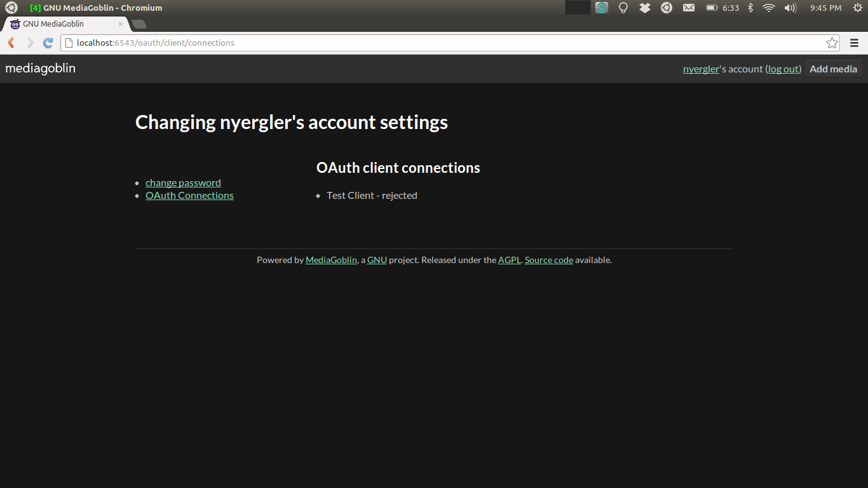Viewport: 868px width, 488px height.
Task: Open the Chromium hamburger menu
Action: click(855, 43)
